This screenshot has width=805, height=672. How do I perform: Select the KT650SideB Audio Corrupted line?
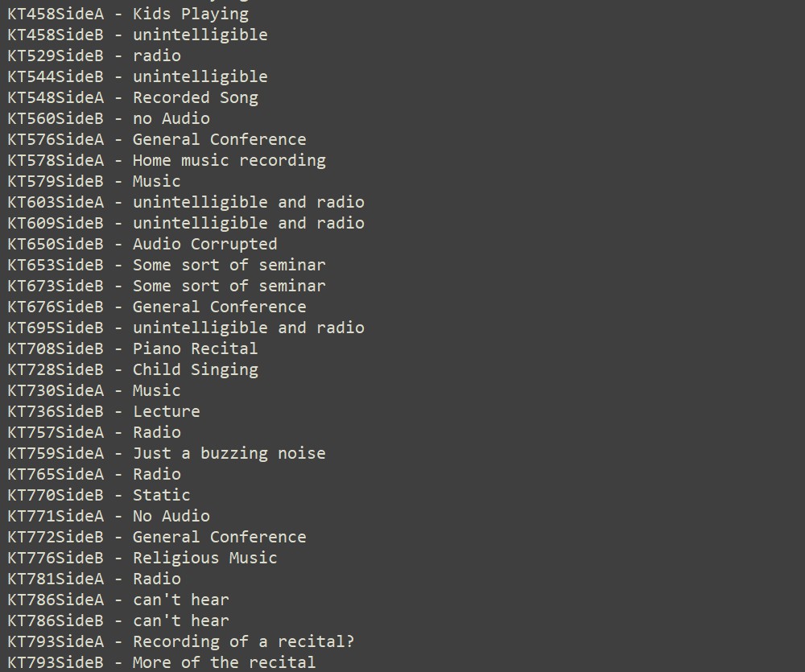(x=142, y=244)
